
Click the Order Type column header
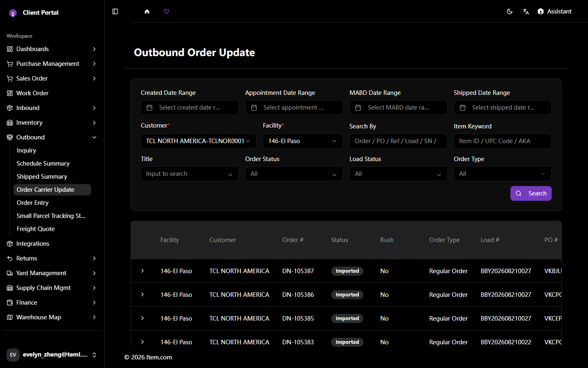point(444,240)
